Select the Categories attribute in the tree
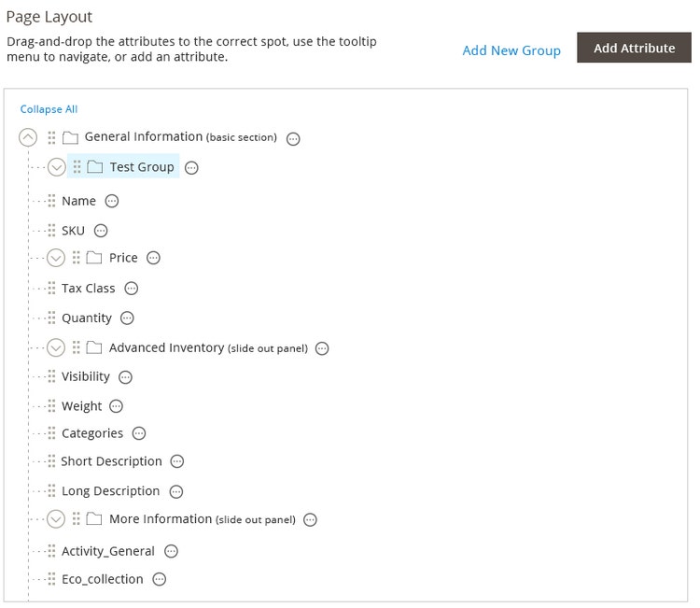Viewport: 700px width, 608px height. click(x=92, y=433)
